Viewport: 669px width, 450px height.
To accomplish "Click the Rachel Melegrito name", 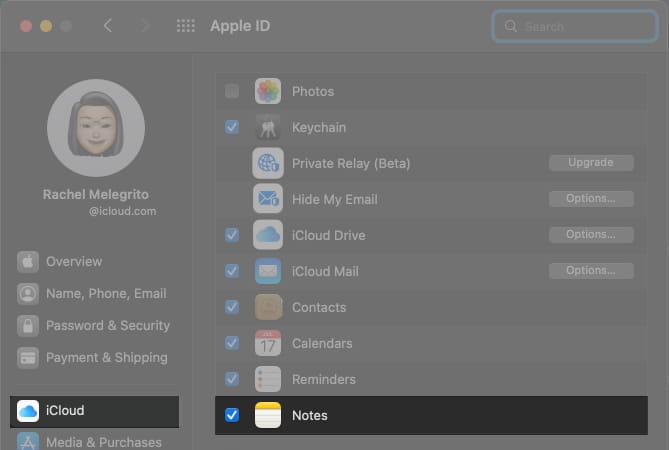I will point(96,195).
